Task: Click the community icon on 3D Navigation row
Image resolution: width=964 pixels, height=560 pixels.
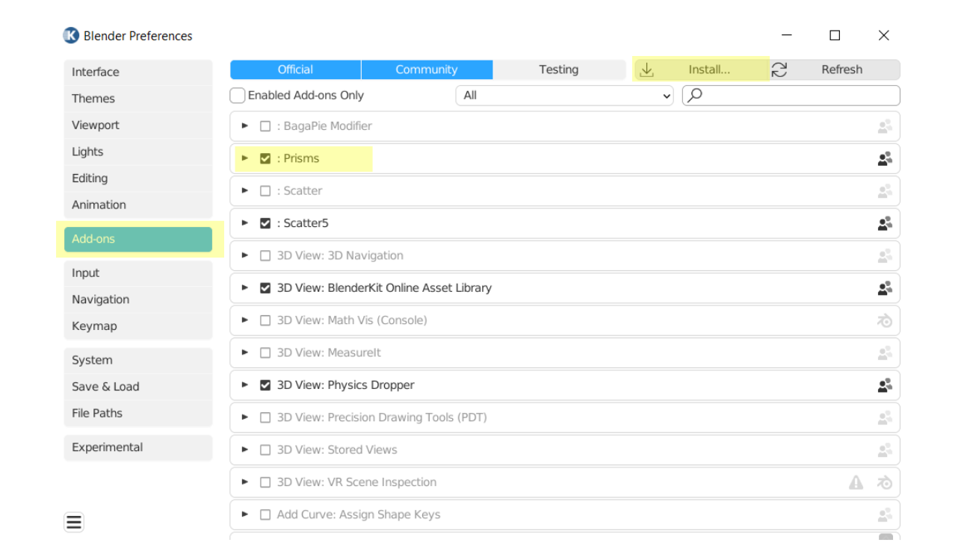Action: pos(885,255)
